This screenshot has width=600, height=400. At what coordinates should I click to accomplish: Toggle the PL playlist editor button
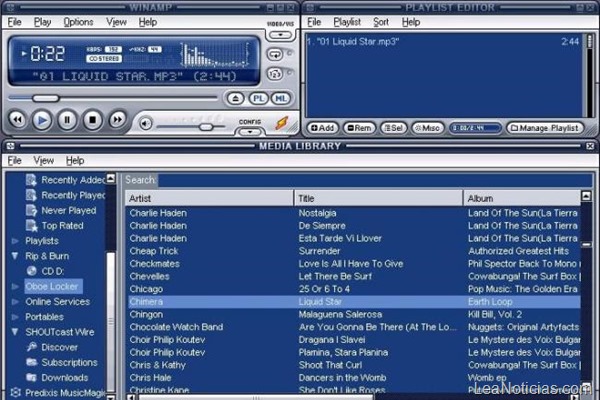click(258, 99)
